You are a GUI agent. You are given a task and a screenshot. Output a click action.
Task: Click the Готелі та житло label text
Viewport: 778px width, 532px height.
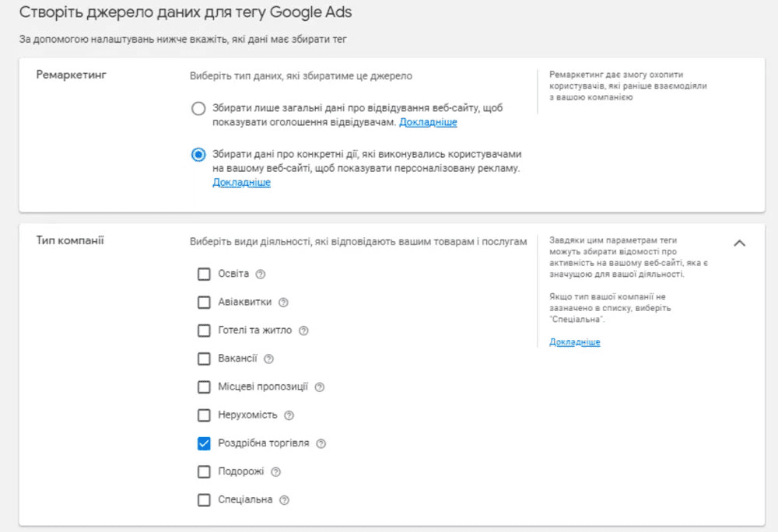pyautogui.click(x=255, y=331)
